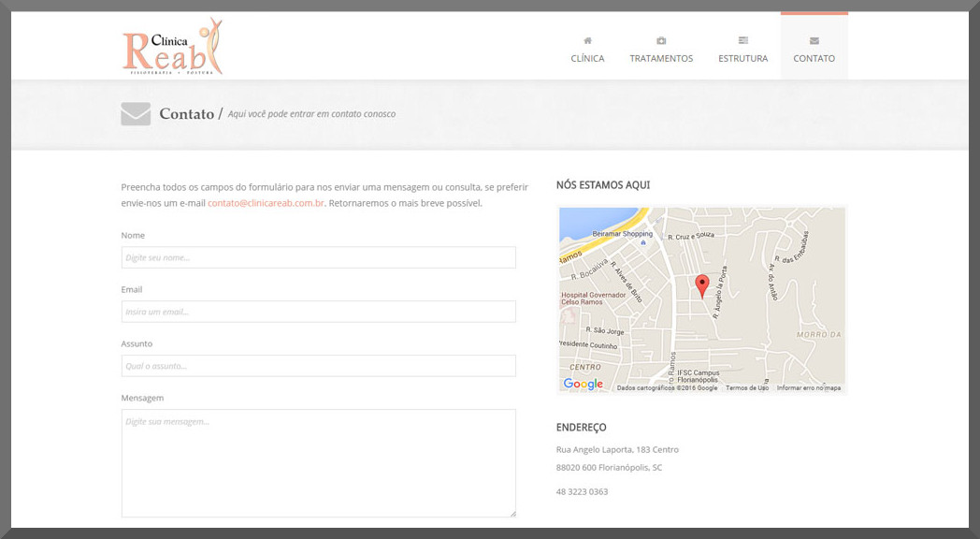The image size is (980, 539).
Task: Focus the Nome input field
Action: point(319,257)
